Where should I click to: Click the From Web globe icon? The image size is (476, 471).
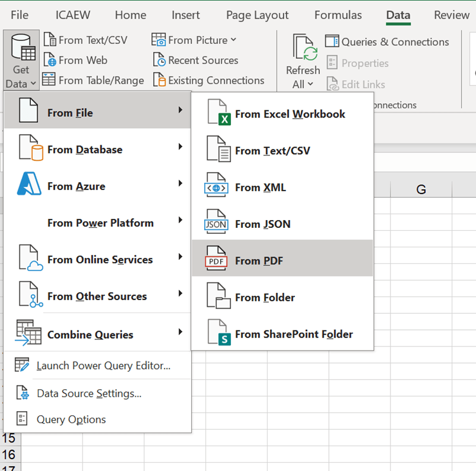coord(50,61)
